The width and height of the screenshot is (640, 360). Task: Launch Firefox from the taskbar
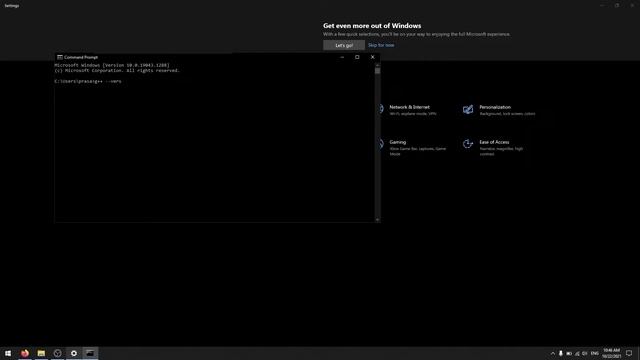25,353
